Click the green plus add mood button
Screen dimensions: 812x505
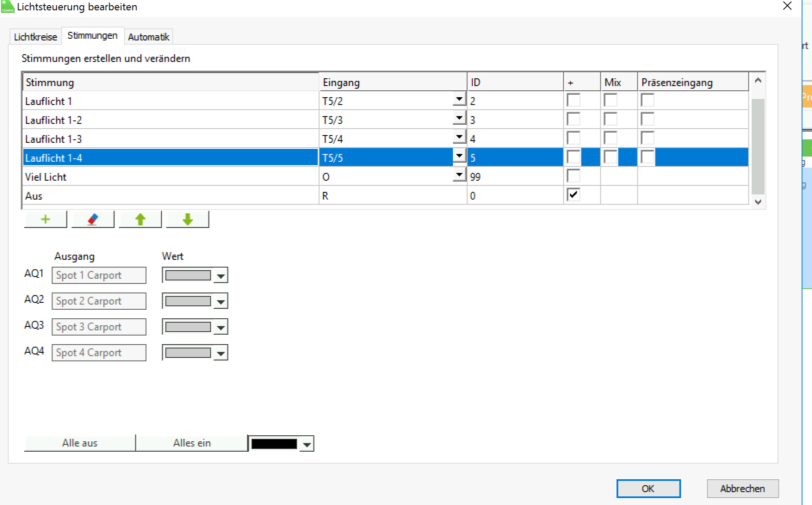coord(46,220)
